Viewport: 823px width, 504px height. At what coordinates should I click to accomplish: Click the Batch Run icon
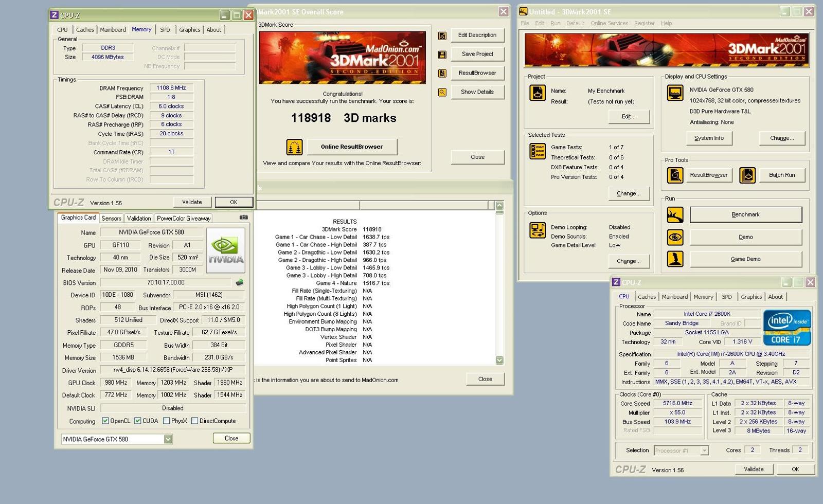tap(747, 175)
